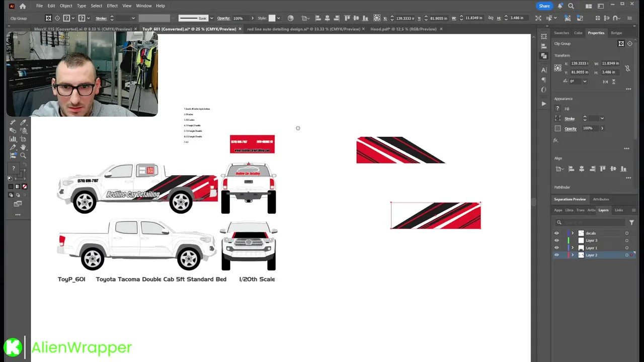
Task: Click the Home icon in the top bar
Action: 23,6
